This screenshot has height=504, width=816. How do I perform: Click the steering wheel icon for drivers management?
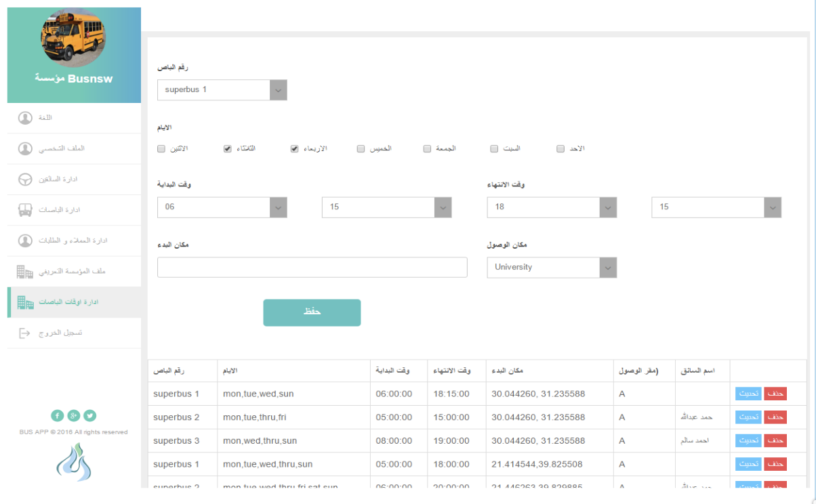point(25,180)
